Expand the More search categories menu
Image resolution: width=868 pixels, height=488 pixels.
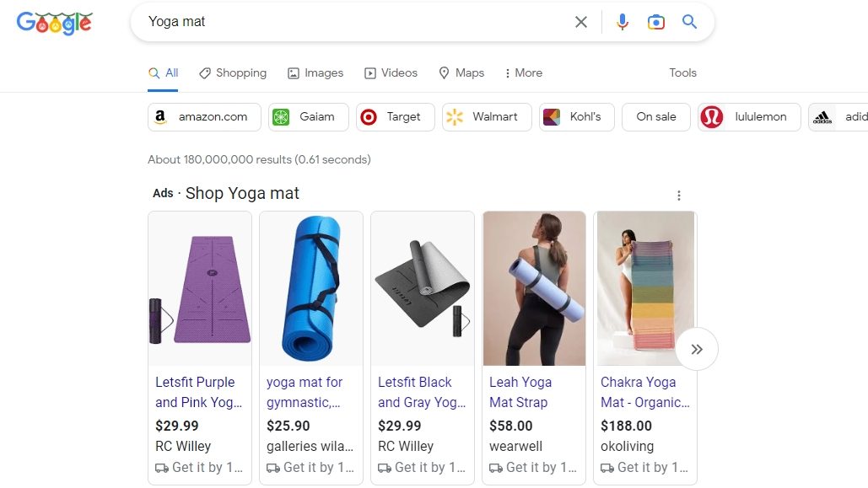(x=523, y=73)
